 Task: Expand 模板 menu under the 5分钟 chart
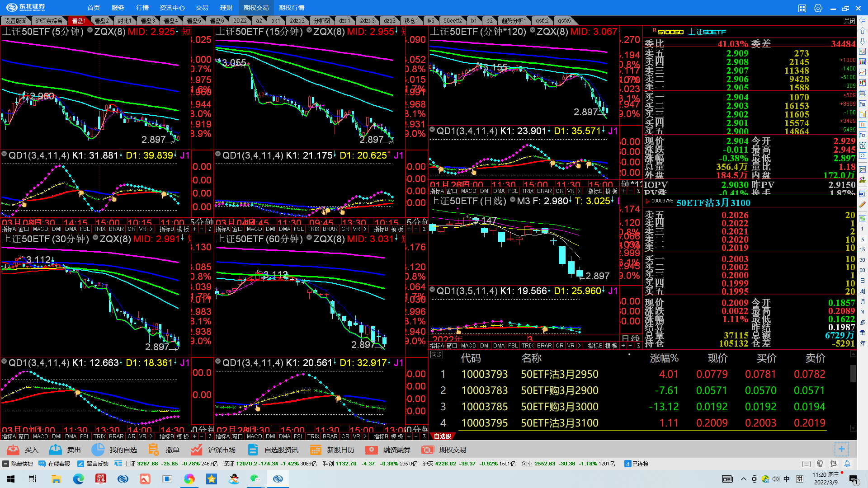click(x=183, y=229)
